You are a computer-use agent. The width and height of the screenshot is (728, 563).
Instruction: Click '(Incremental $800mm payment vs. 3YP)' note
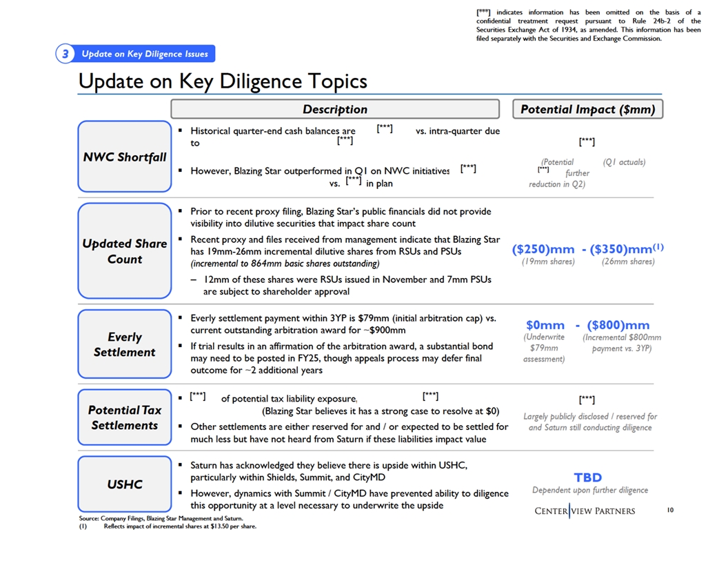click(622, 343)
